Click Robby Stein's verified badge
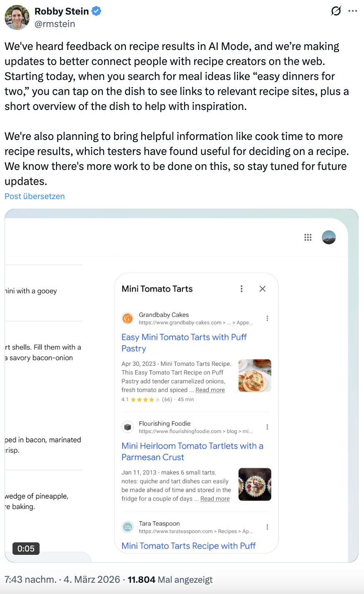Viewport: 364px width, 594px height. coord(96,11)
